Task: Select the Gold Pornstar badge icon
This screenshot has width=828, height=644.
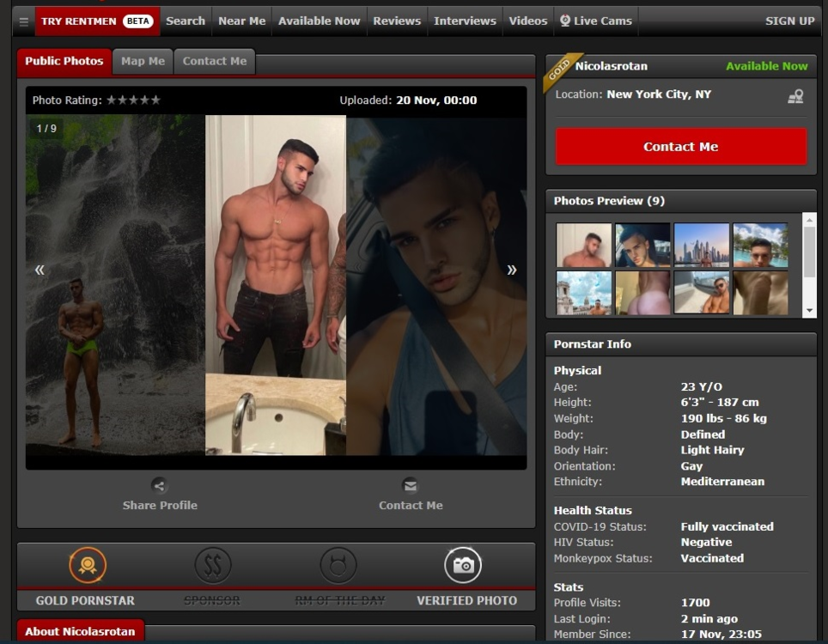Action: pyautogui.click(x=88, y=565)
